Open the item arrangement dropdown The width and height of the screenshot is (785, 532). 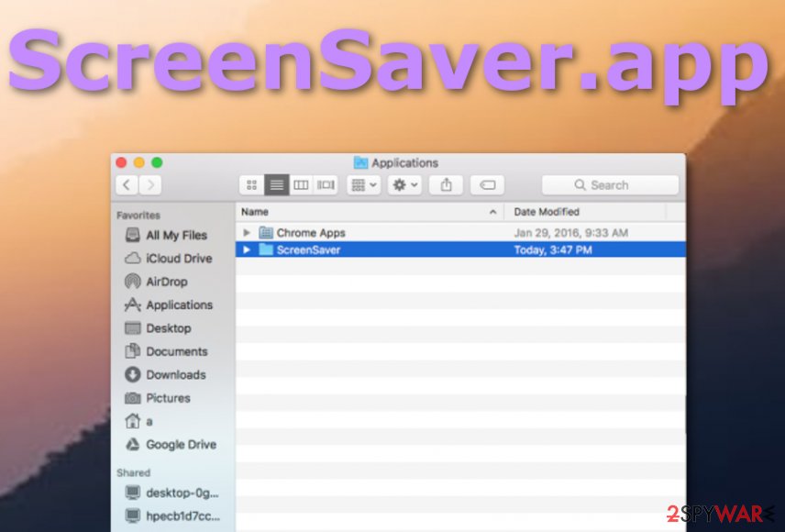pos(363,184)
